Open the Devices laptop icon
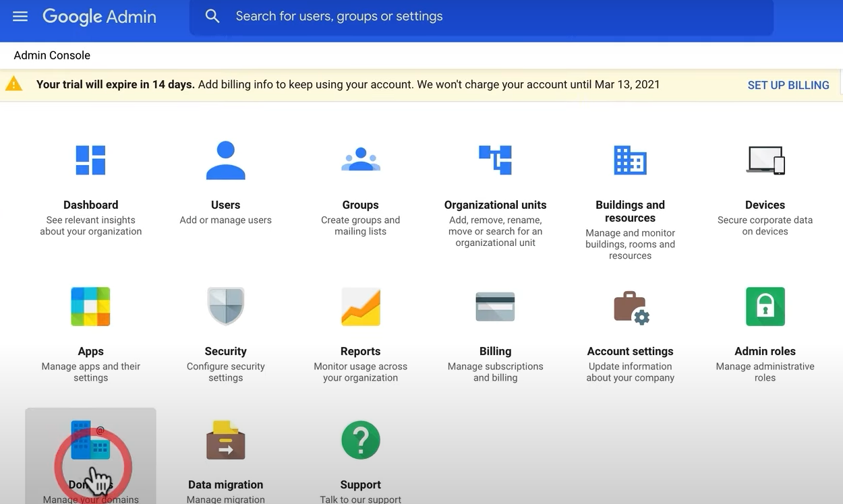The width and height of the screenshot is (843, 504). pyautogui.click(x=765, y=160)
